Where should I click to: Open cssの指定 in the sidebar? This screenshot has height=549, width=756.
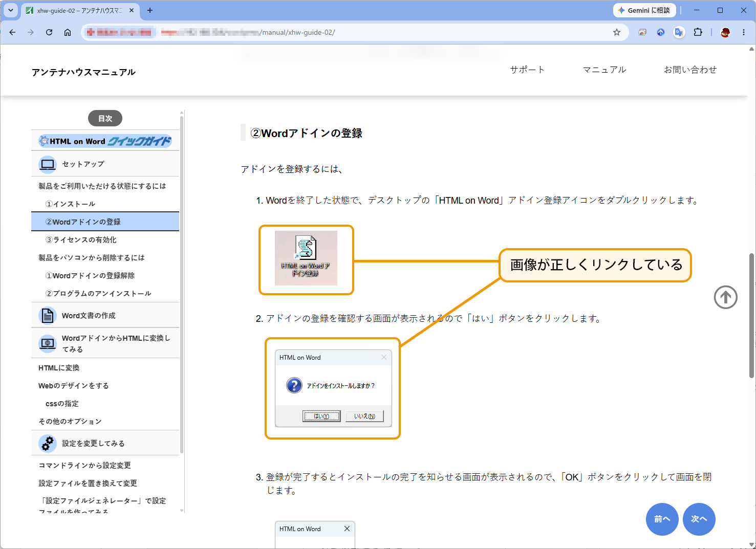[62, 404]
